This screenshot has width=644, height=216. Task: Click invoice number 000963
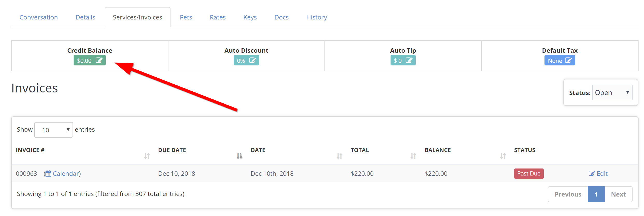click(x=26, y=173)
